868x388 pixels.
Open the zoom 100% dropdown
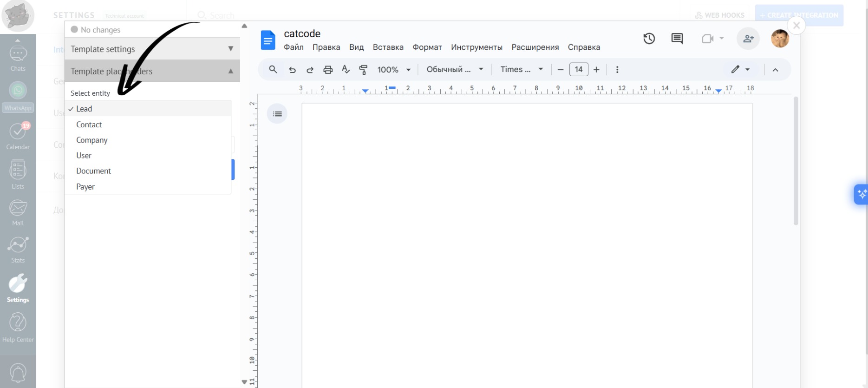click(394, 70)
